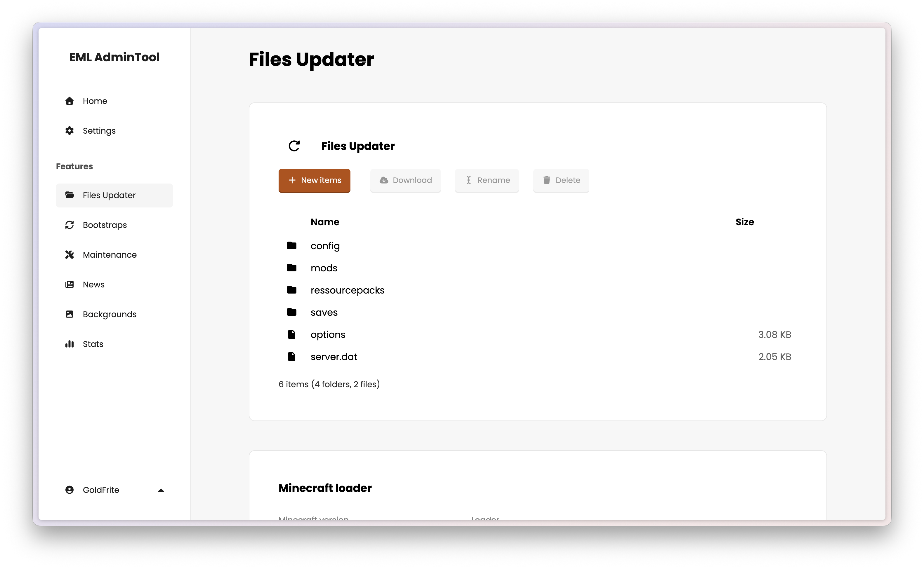
Task: Click the file icon beside server.dat
Action: [292, 356]
